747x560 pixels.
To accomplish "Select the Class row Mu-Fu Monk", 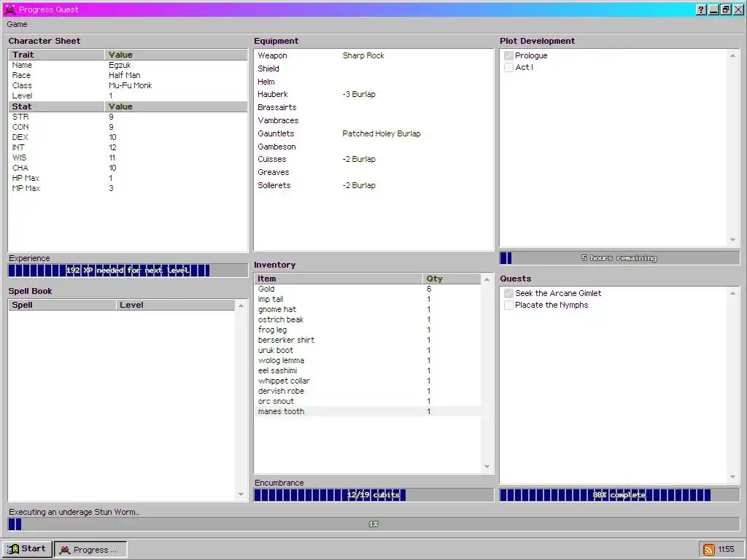I will pyautogui.click(x=128, y=86).
